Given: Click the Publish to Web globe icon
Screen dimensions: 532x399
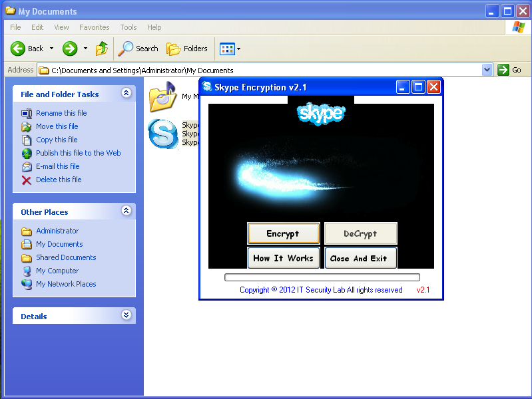Looking at the screenshot, I should pyautogui.click(x=27, y=153).
